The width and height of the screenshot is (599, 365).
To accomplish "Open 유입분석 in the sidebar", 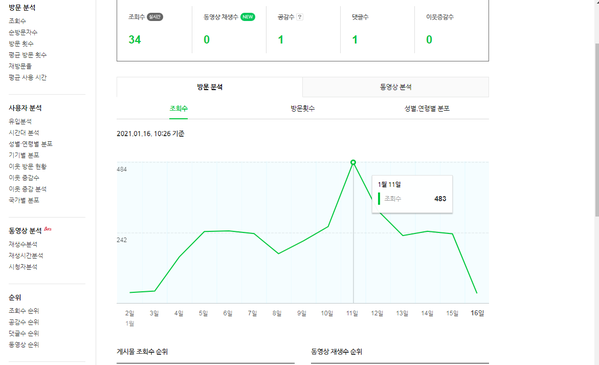I will tap(20, 122).
